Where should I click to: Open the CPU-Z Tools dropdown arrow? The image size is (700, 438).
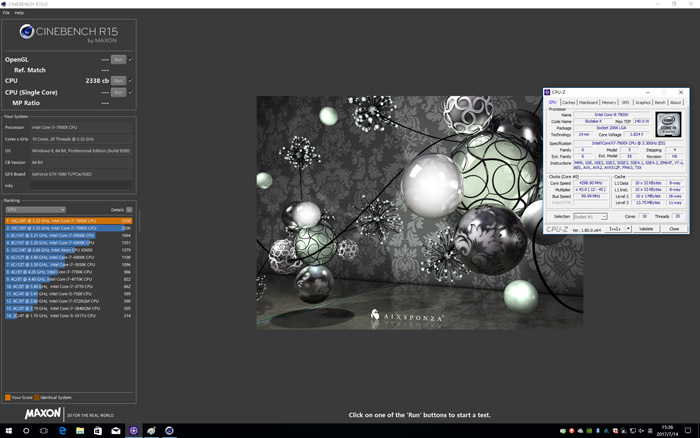[628, 229]
